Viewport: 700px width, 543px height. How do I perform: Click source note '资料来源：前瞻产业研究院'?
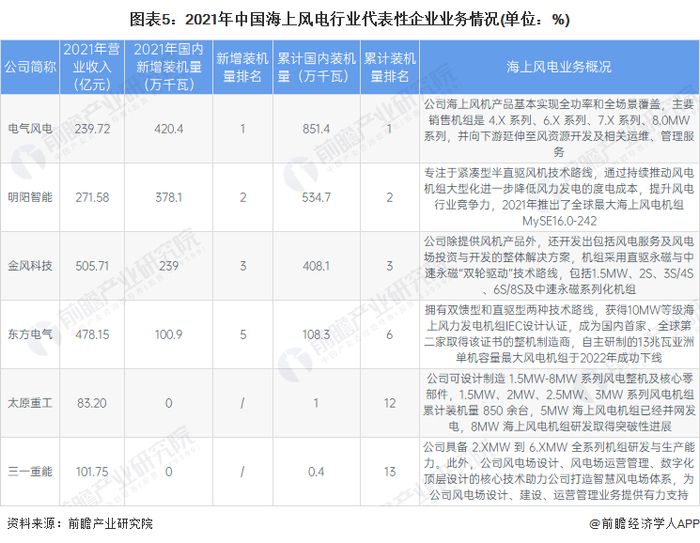tap(79, 523)
